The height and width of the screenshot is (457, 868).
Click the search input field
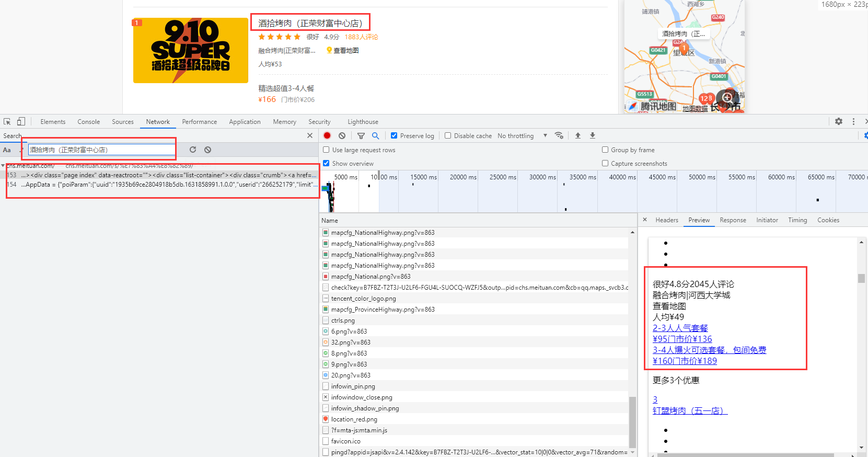[102, 150]
